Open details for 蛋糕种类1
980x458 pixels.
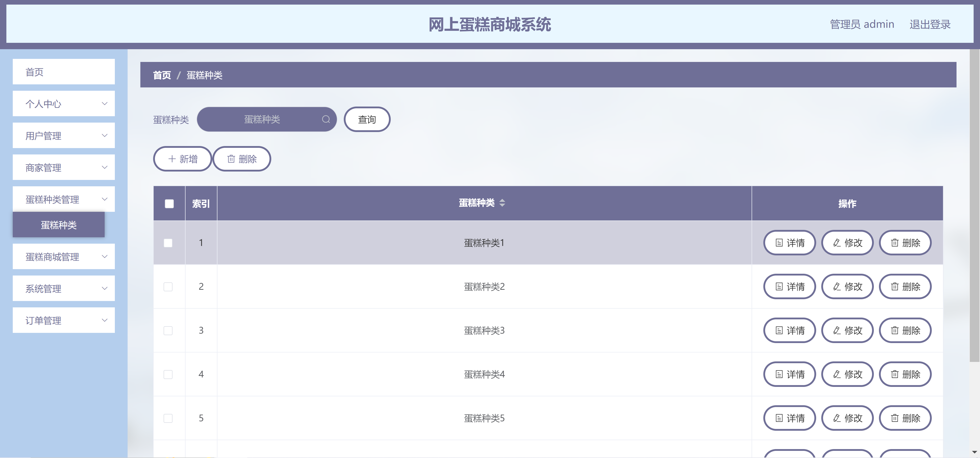point(789,243)
